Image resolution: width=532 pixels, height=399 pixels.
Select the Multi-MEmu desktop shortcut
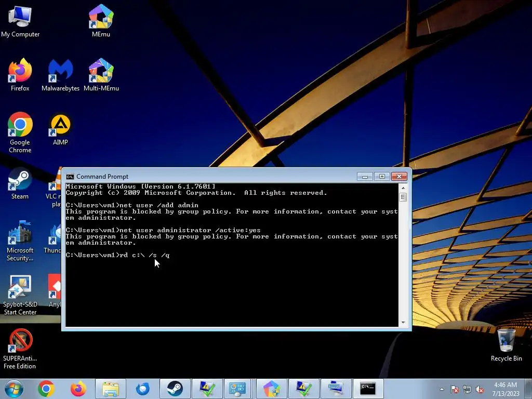[101, 75]
